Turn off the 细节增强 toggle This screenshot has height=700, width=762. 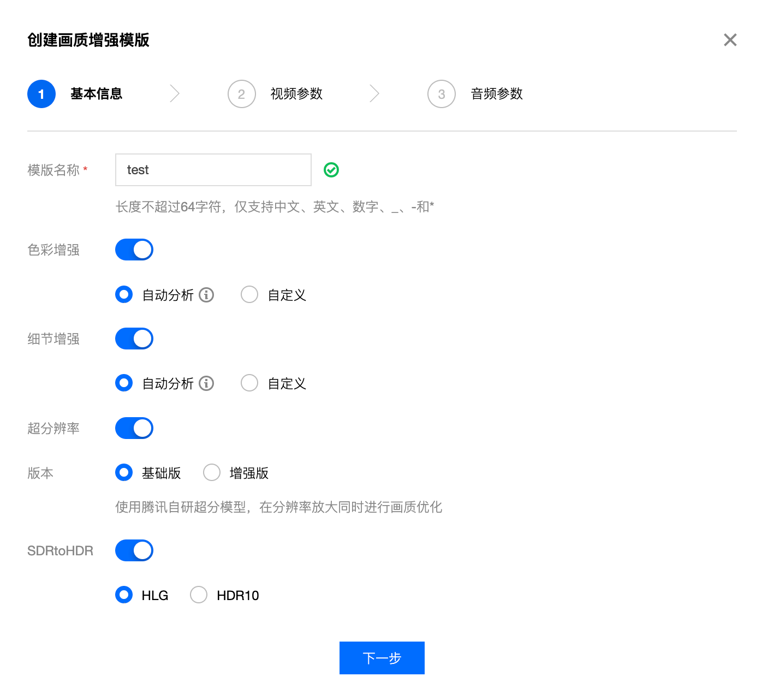tap(134, 339)
